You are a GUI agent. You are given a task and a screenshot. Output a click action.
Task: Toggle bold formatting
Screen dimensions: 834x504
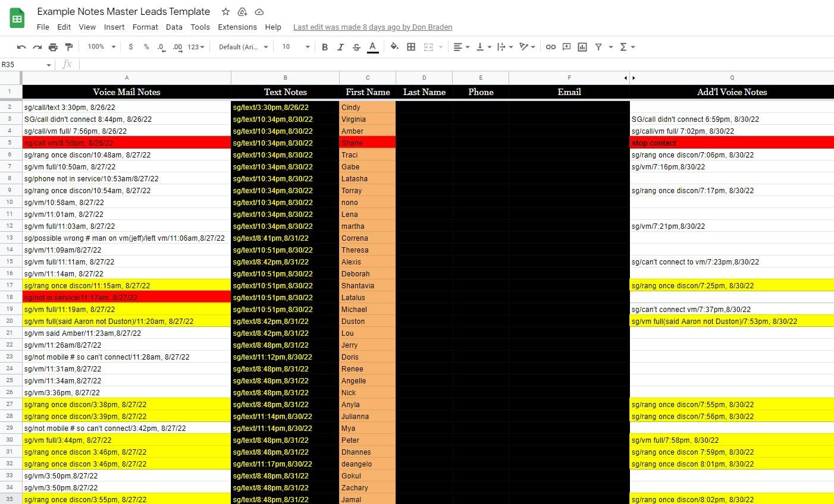coord(325,47)
